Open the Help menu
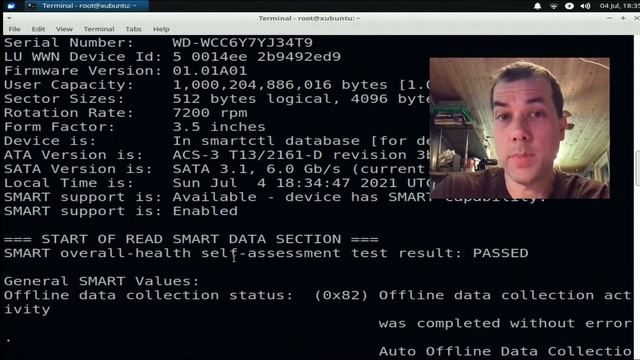 click(x=161, y=29)
